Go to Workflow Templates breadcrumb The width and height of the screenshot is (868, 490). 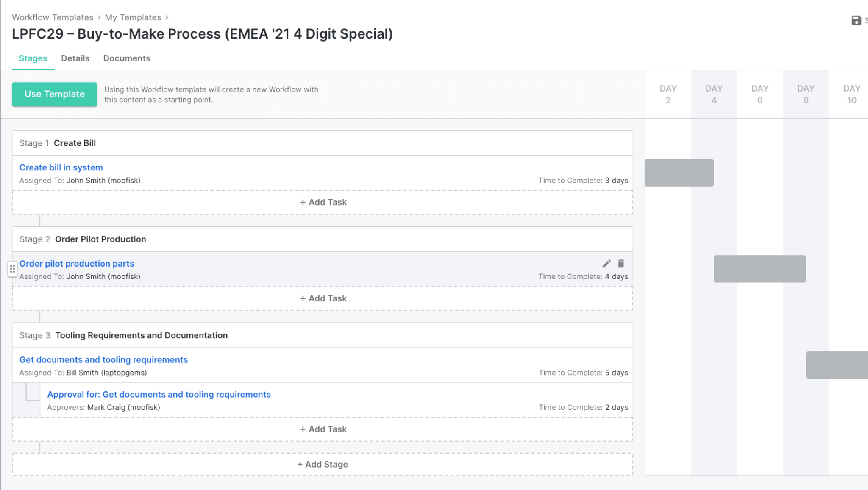[53, 17]
